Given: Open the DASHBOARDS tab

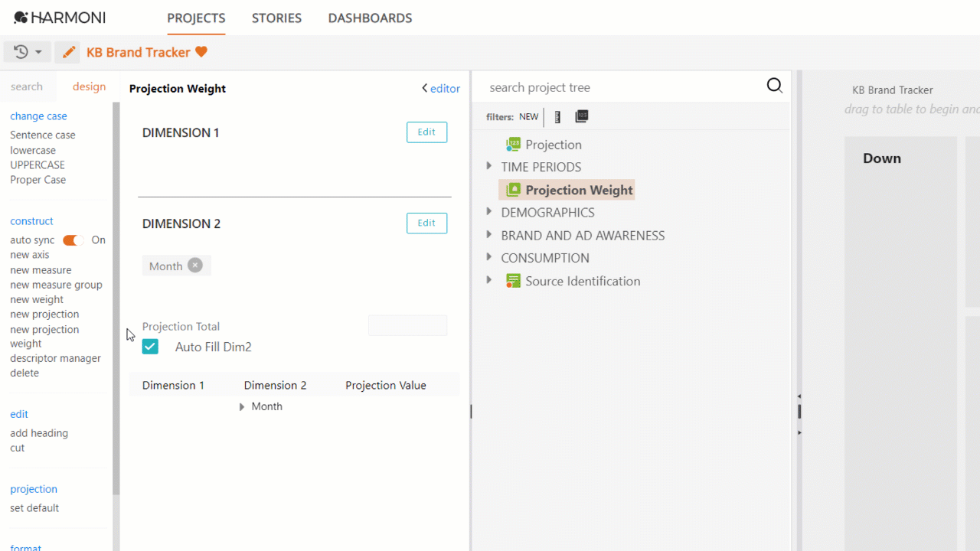Looking at the screenshot, I should point(370,18).
